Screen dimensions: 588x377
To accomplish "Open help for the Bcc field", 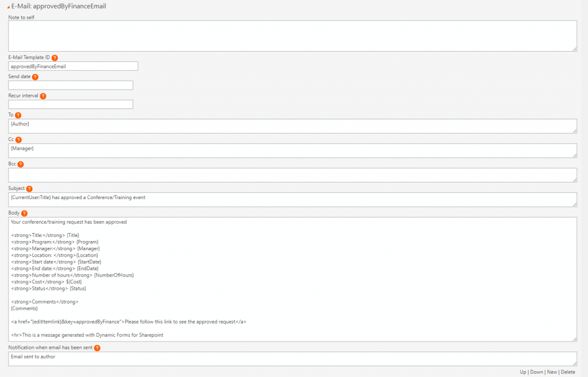I will [x=20, y=164].
